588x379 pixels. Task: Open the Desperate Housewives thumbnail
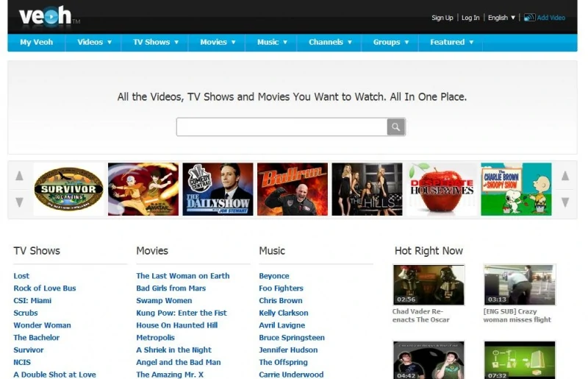click(442, 189)
